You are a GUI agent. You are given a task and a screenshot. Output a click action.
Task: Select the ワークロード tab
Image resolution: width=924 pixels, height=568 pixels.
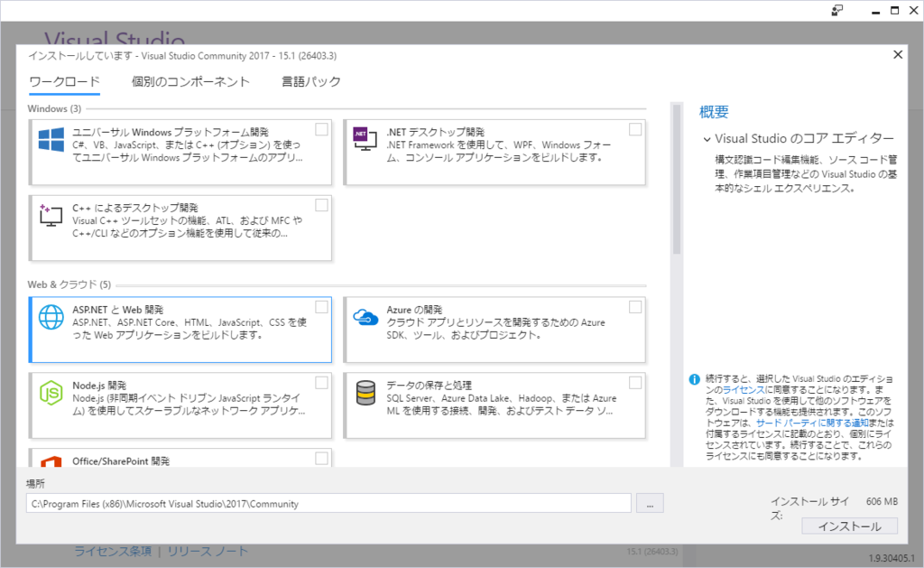(64, 81)
